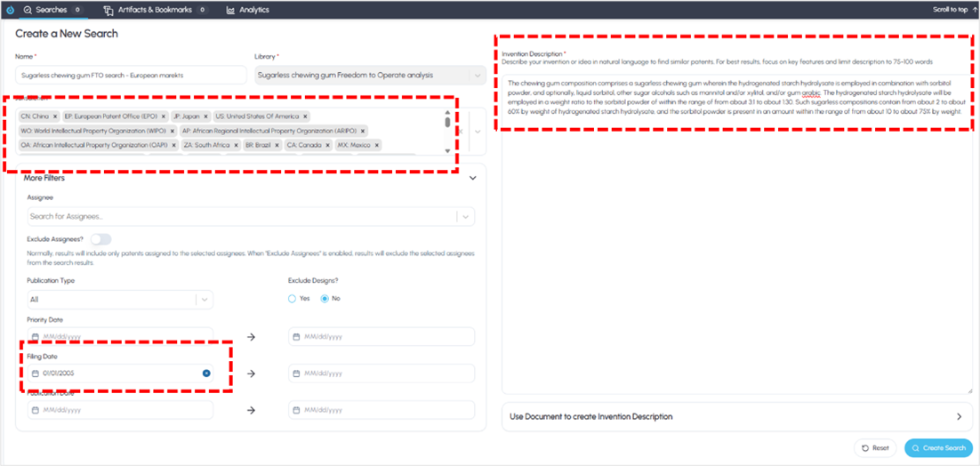Click the jurisdiction list scroll-up arrow

pos(447,112)
